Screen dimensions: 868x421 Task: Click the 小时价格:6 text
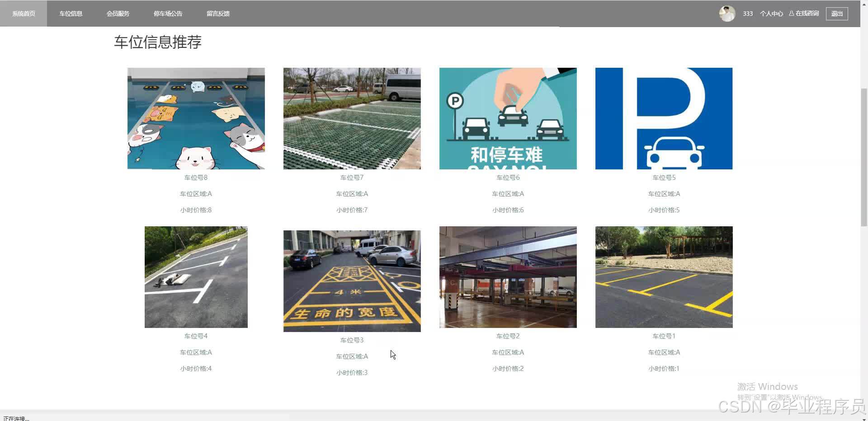tap(508, 210)
